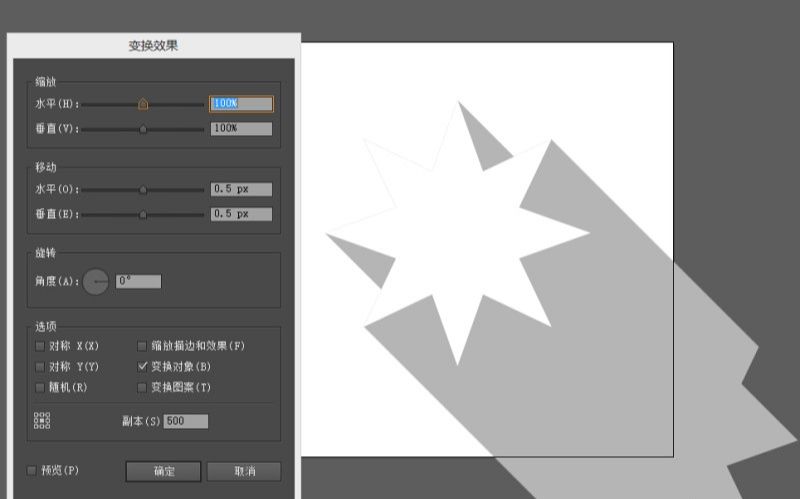Click the horizontal scale 100% field
Screen dimensions: 800x499
pyautogui.click(x=241, y=104)
